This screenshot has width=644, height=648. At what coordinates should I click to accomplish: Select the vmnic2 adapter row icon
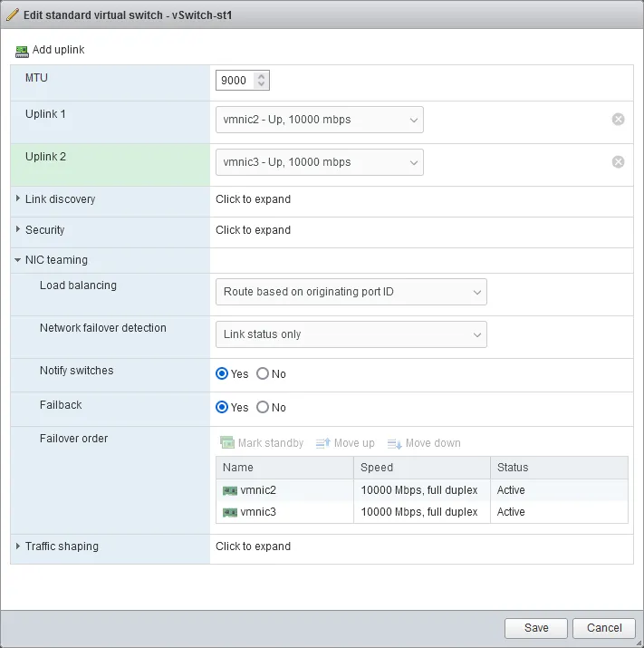(x=230, y=490)
